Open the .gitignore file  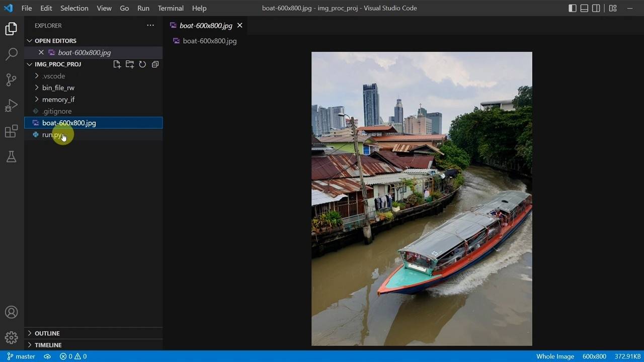94,111
